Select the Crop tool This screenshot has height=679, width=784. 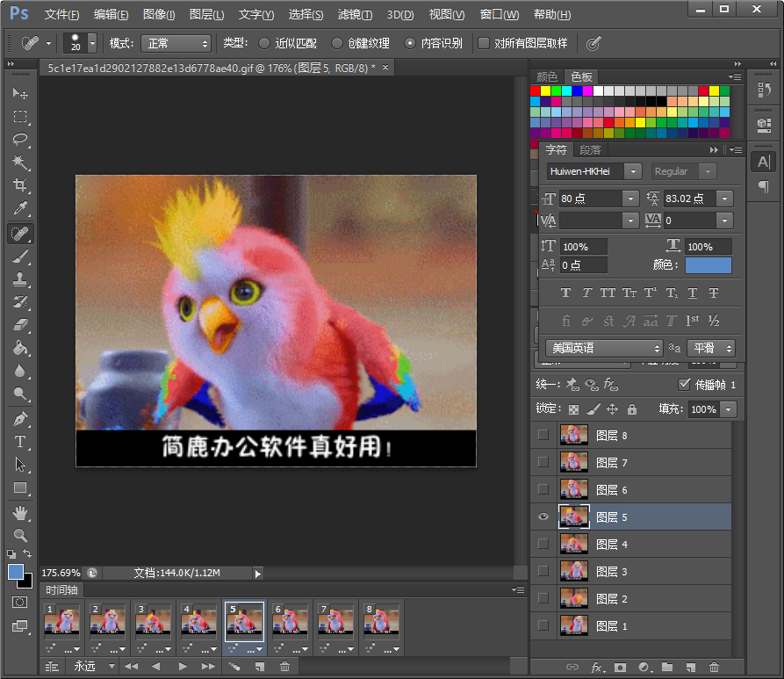click(x=20, y=185)
